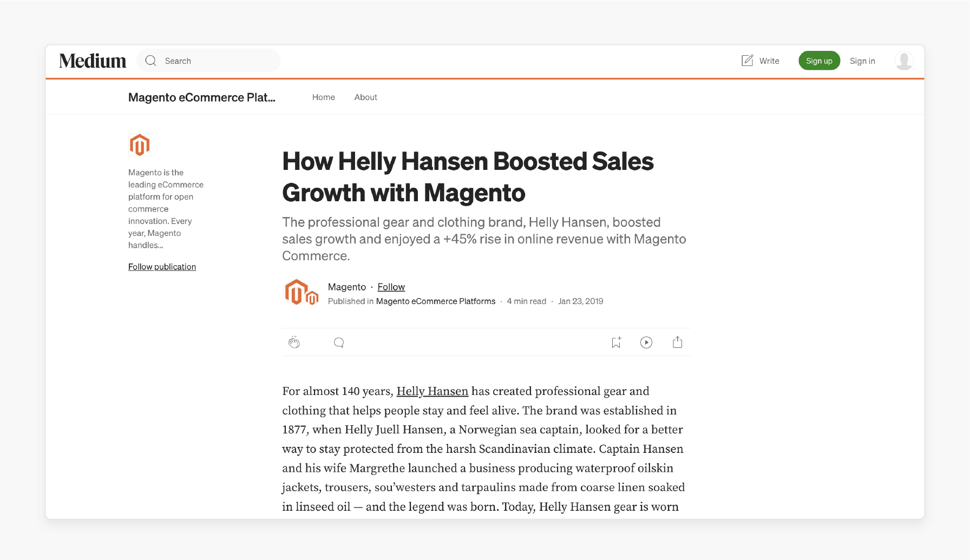Viewport: 970px width, 560px height.
Task: Follow the author Magento
Action: 391,287
